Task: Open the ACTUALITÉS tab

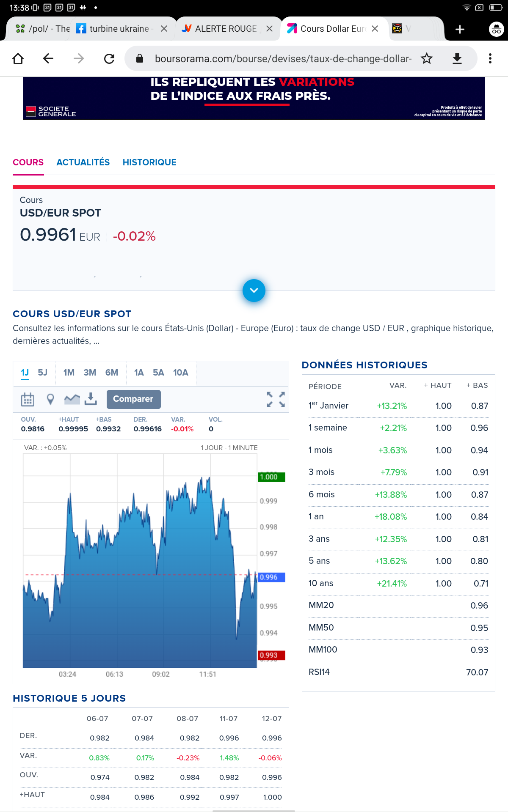Action: coord(83,162)
